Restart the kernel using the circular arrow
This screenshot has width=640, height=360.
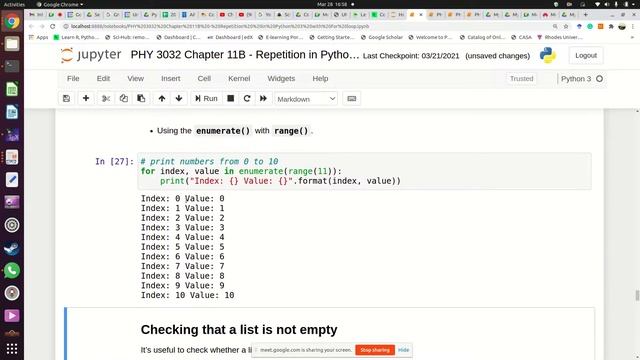(x=247, y=98)
